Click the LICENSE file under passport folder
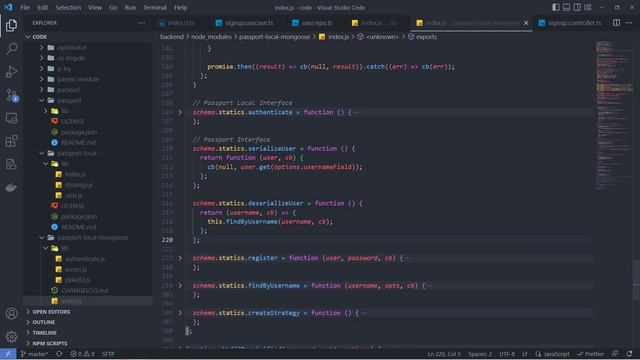640x360 pixels. pos(73,122)
